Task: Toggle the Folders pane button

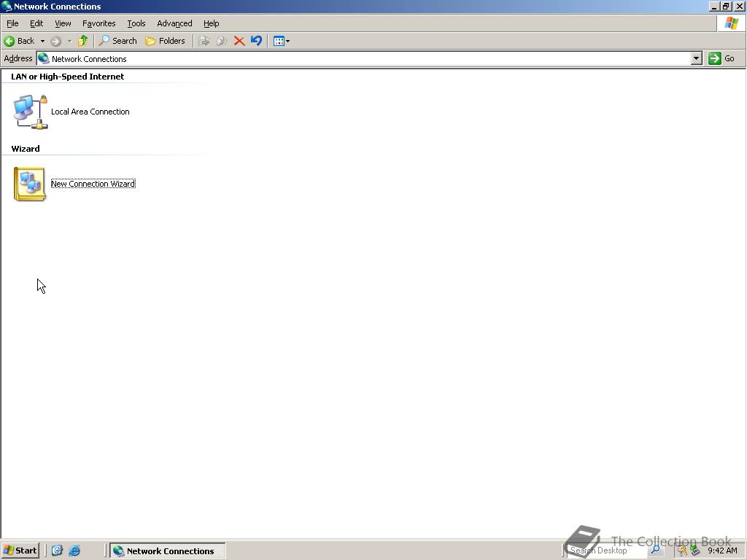Action: coord(165,41)
